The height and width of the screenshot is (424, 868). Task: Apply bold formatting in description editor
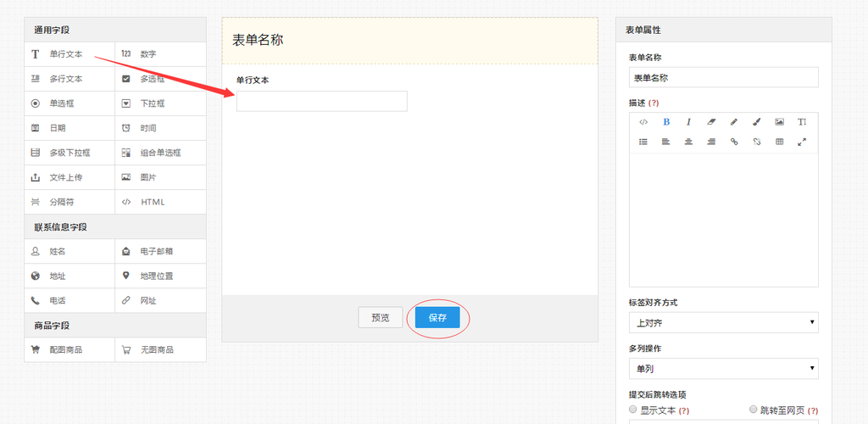666,122
